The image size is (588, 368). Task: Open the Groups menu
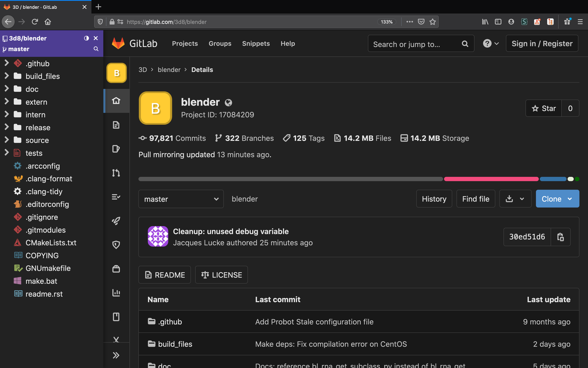[220, 43]
